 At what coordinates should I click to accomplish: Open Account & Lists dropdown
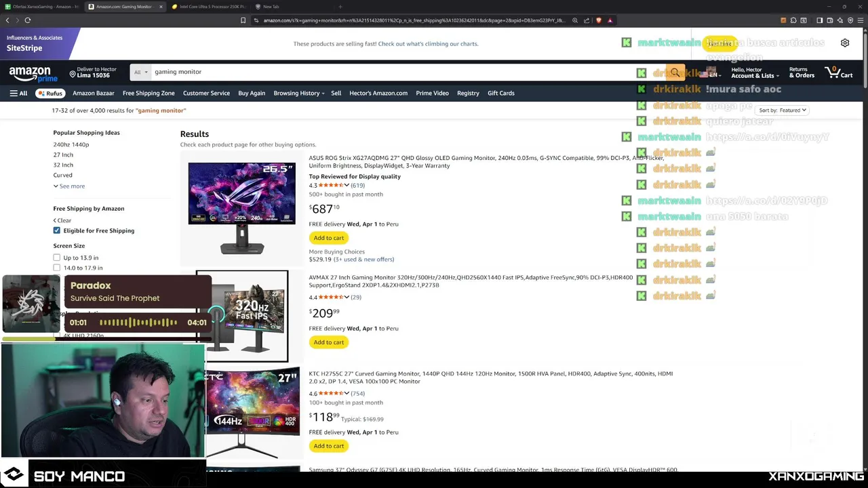[x=755, y=73]
